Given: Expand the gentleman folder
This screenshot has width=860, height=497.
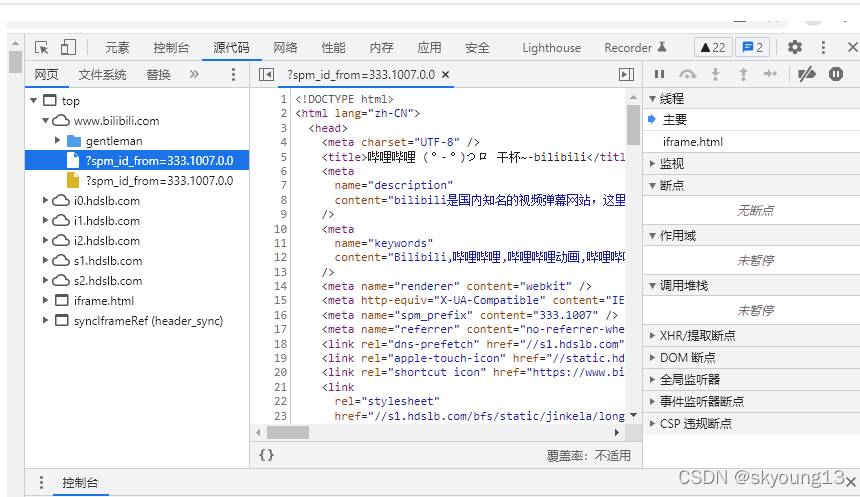Looking at the screenshot, I should point(57,140).
